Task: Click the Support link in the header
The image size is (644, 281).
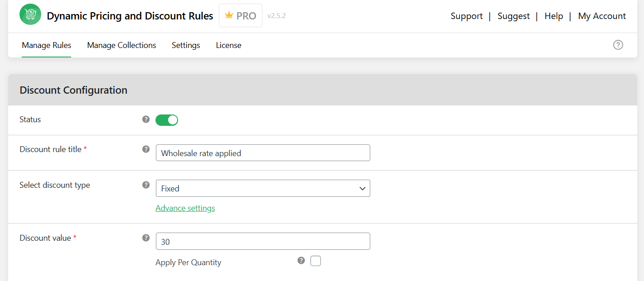Action: [466, 16]
